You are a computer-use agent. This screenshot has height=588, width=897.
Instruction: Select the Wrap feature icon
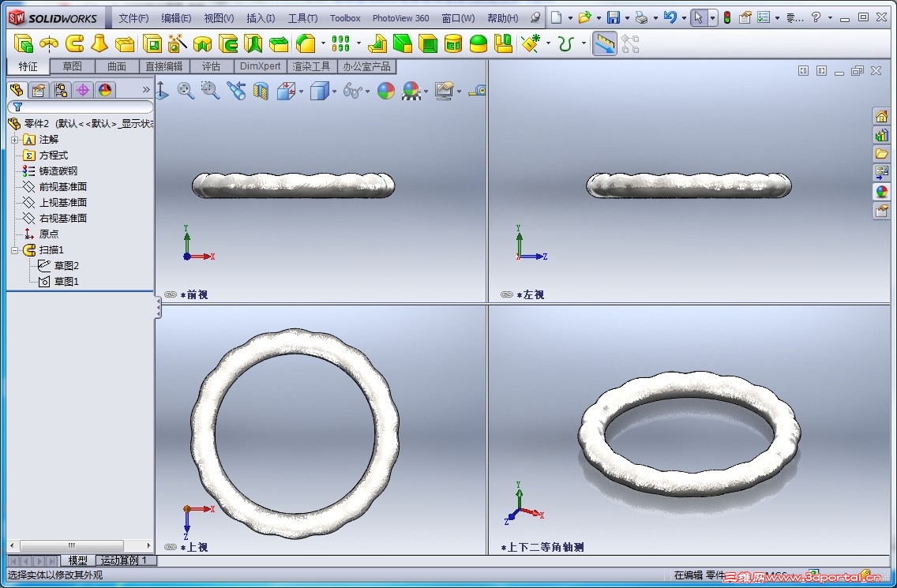coord(453,43)
